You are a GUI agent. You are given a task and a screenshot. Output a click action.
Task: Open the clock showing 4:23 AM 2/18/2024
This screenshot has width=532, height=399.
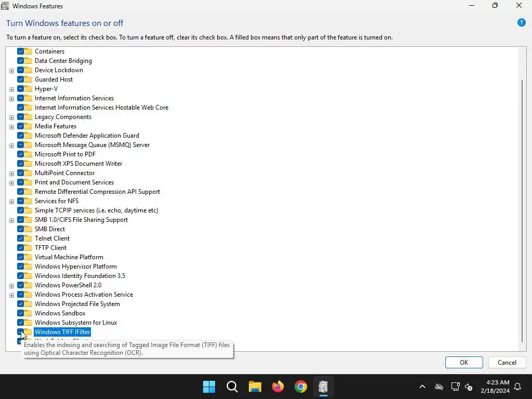coord(495,387)
